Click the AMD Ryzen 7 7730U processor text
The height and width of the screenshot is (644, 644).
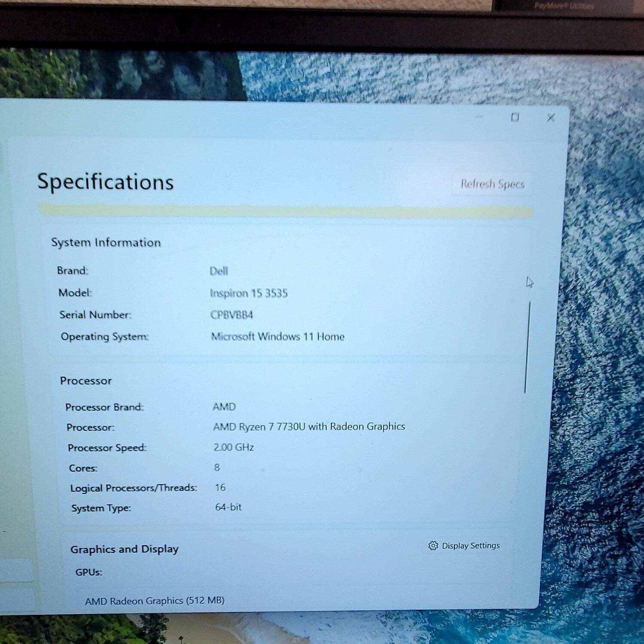pos(309,426)
